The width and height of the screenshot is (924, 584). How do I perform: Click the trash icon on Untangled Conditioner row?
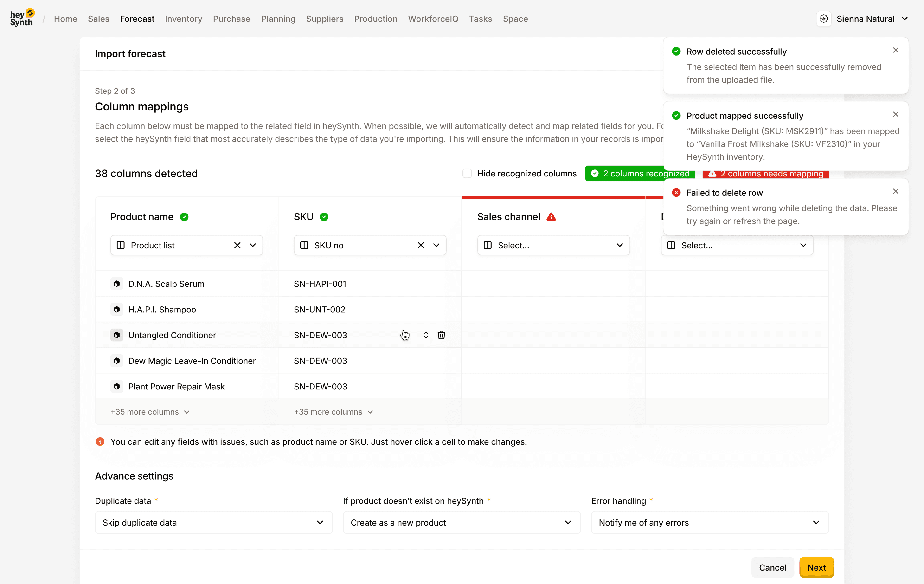(441, 335)
